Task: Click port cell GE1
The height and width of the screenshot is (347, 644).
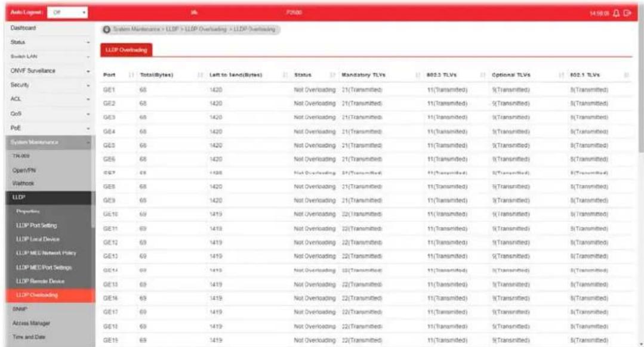Action: [x=109, y=90]
